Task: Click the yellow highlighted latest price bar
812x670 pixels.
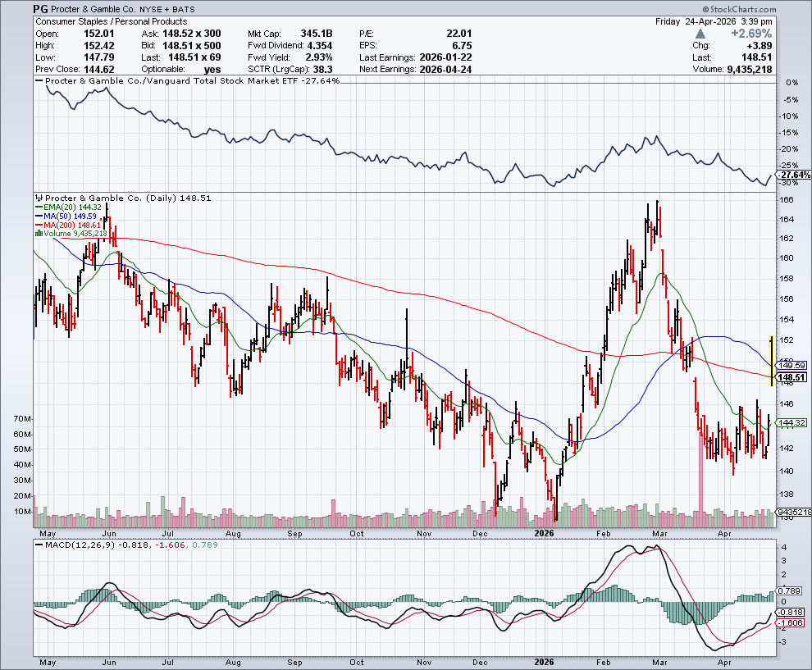Action: (x=770, y=361)
